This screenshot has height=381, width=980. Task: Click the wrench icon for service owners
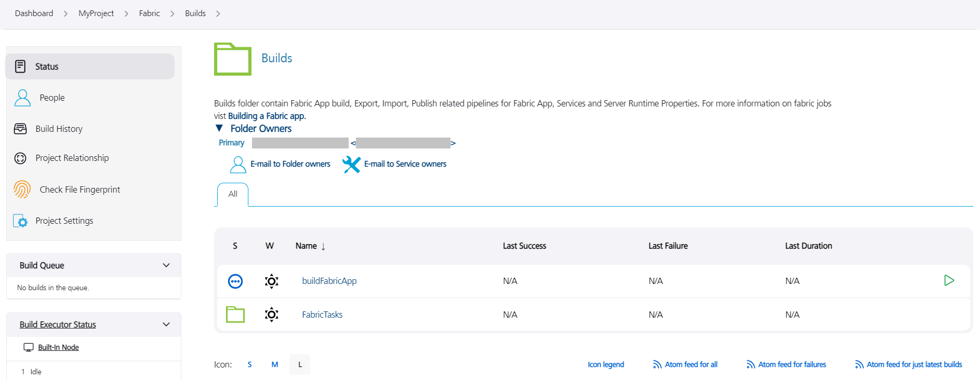coord(351,165)
